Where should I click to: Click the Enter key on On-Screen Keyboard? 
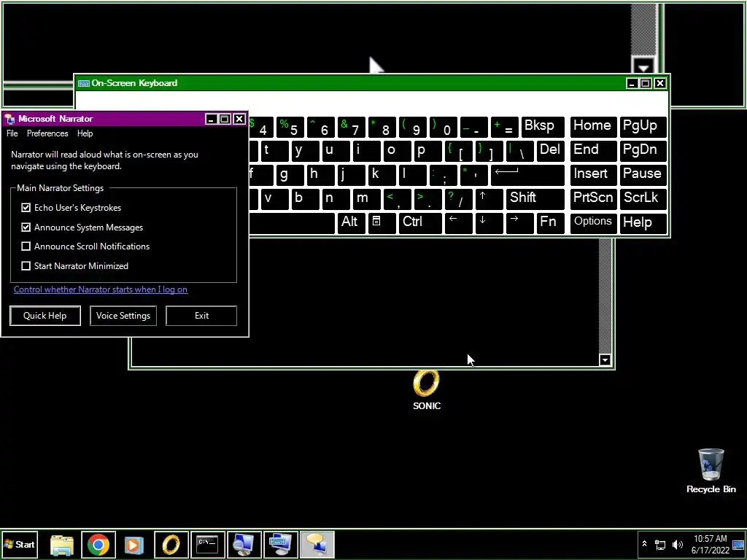[x=528, y=174]
